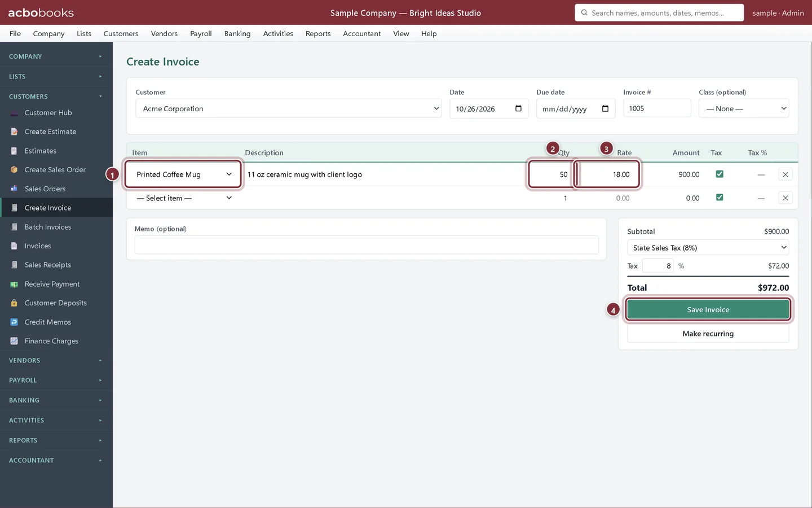Open the Due date calendar picker icon
This screenshot has height=508, width=812.
[605, 108]
